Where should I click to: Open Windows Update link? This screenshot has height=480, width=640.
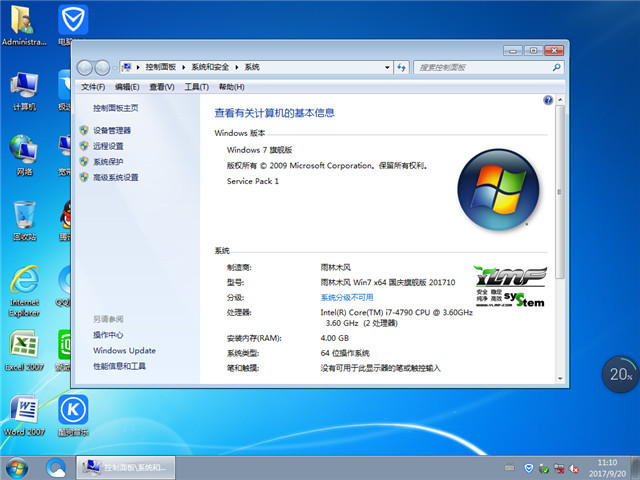click(x=124, y=351)
